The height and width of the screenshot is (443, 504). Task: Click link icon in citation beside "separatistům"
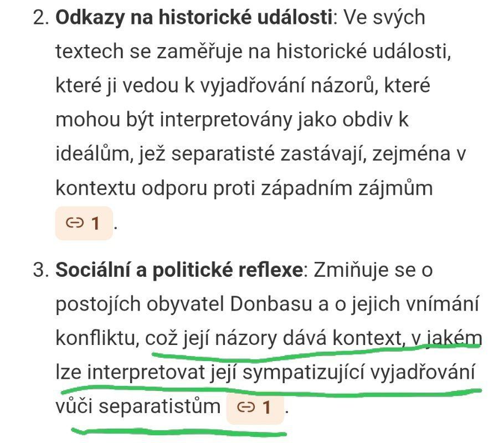tap(246, 408)
